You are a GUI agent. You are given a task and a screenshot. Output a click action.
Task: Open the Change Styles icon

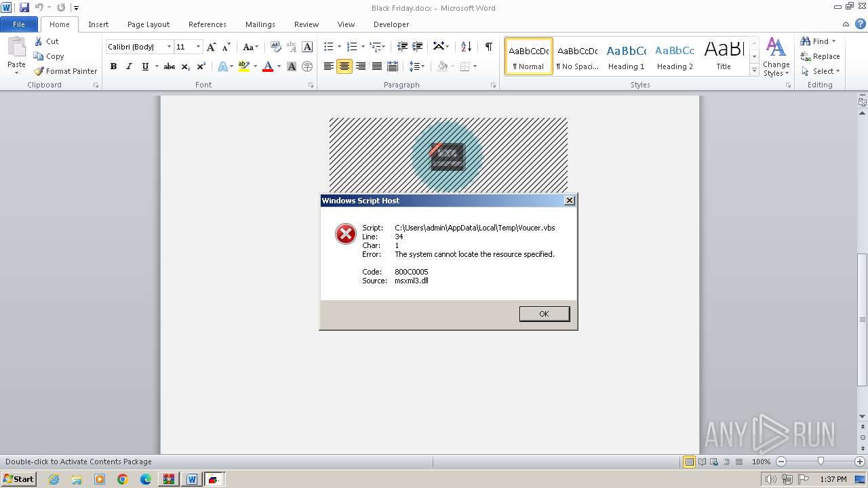[x=776, y=47]
